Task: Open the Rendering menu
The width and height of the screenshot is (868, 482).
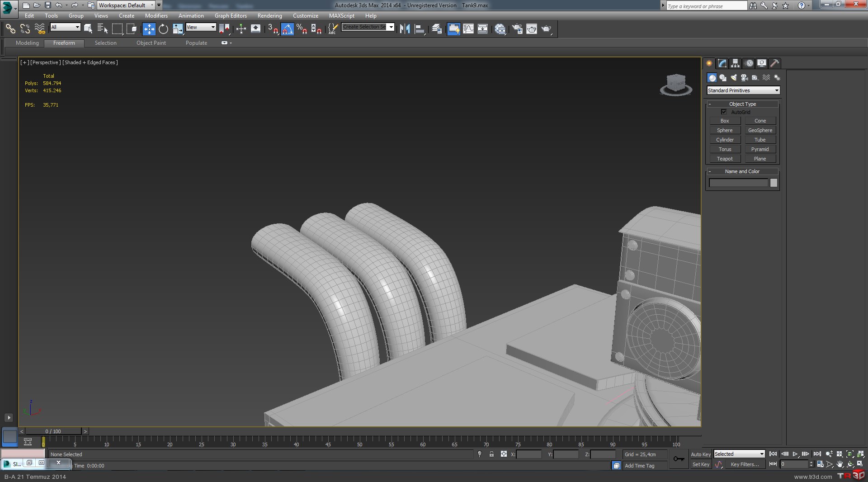Action: click(x=269, y=16)
